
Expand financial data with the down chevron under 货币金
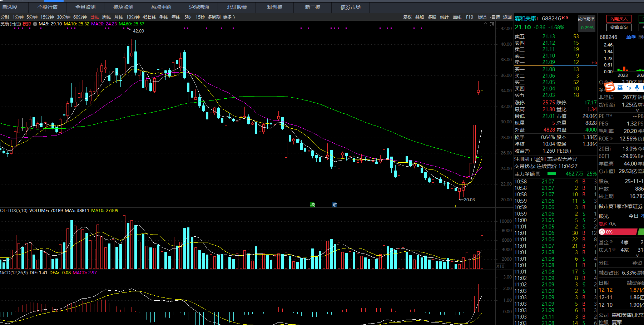pos(637,110)
